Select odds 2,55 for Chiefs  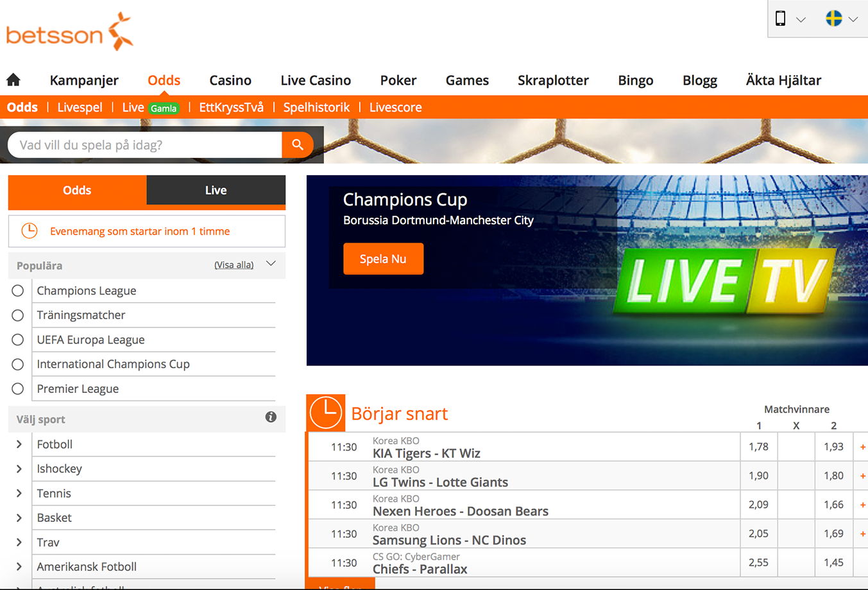(x=758, y=562)
